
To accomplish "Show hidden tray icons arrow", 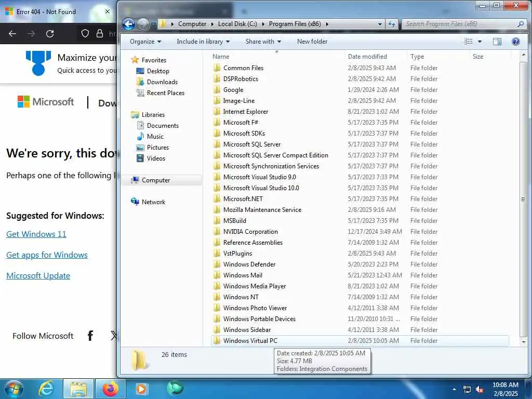I will pos(454,390).
